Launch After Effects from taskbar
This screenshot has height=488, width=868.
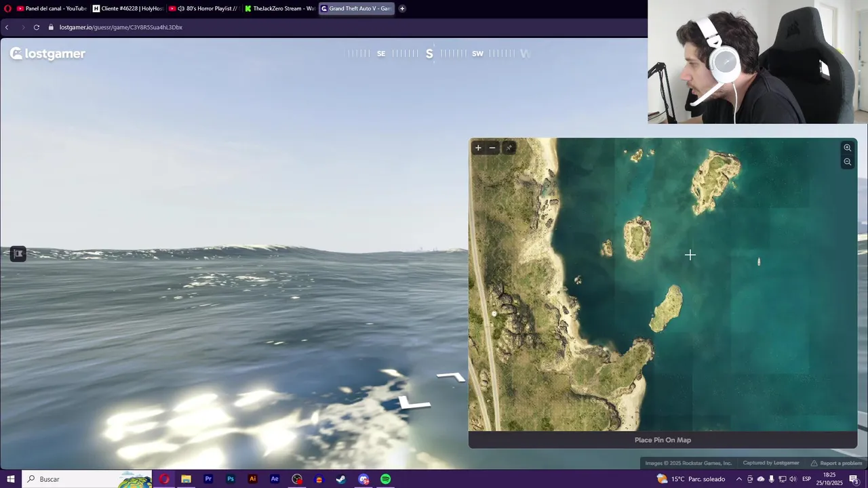[275, 479]
